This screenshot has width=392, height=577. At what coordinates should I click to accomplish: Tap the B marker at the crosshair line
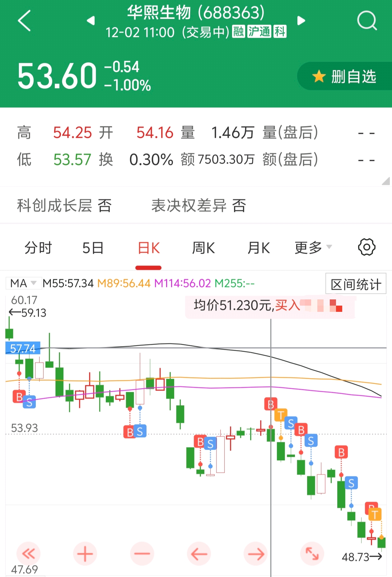click(x=271, y=404)
